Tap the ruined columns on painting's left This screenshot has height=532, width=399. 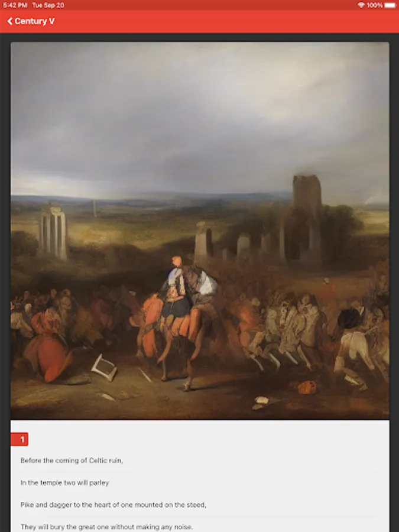pos(53,231)
